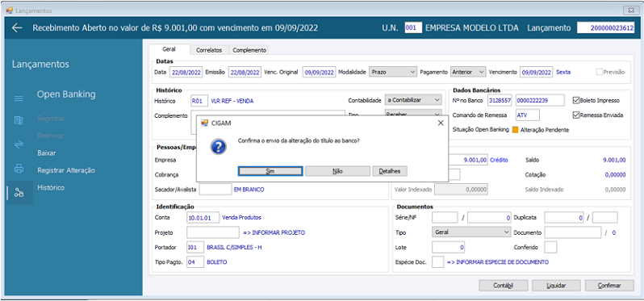
Task: Open the Contabilidade dropdown 'a Contabilizar'
Action: coord(413,100)
